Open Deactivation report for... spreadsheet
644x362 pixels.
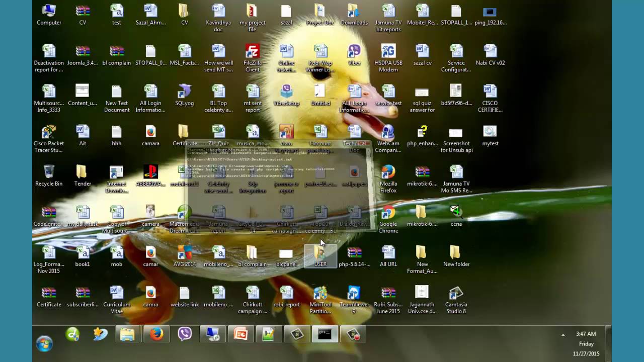[49, 58]
